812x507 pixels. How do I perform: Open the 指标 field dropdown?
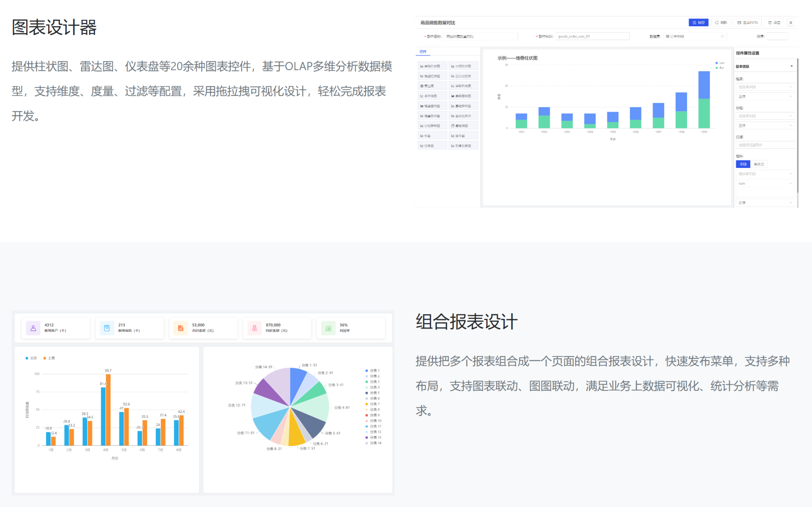(x=765, y=174)
